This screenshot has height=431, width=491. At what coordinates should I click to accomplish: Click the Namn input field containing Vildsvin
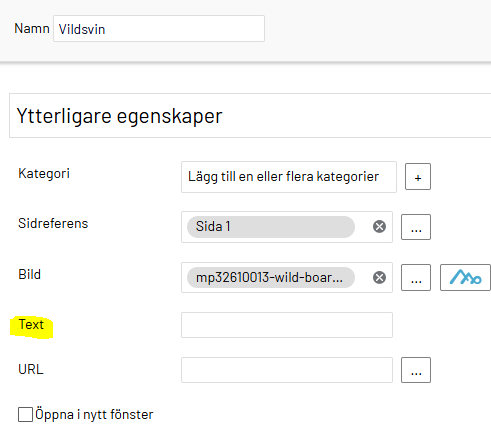pos(159,29)
